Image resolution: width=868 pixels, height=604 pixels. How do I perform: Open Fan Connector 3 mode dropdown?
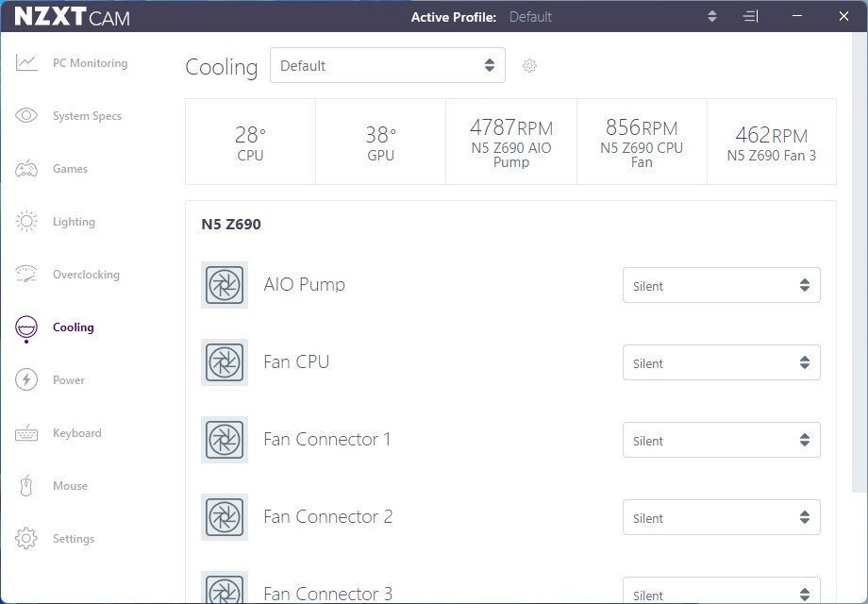(x=722, y=591)
